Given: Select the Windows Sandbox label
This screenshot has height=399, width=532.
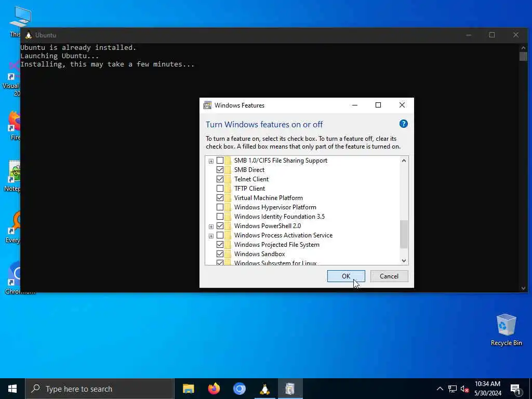Looking at the screenshot, I should point(259,254).
